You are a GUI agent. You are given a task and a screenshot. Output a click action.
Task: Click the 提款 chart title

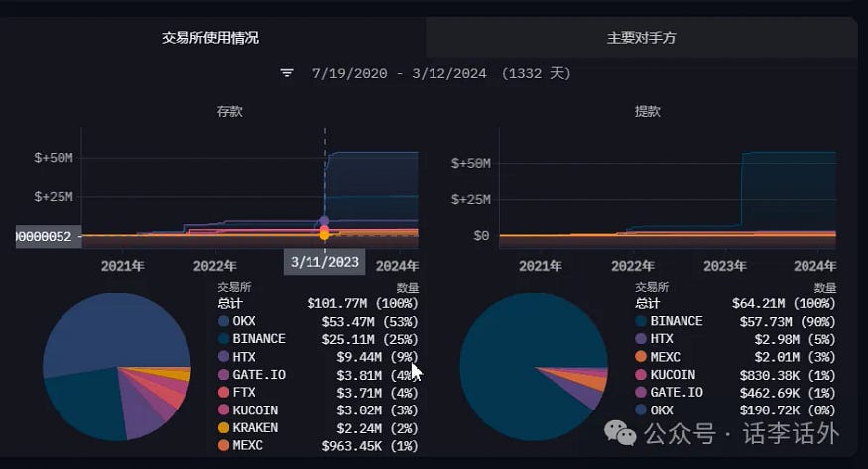[x=647, y=111]
